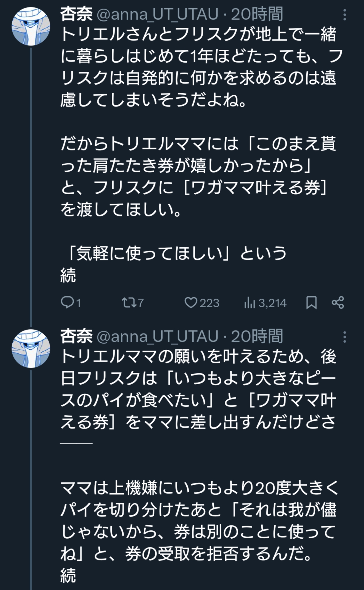The image size is (364, 590).
Task: Open profile avatar on the first tweet
Action: (31, 27)
